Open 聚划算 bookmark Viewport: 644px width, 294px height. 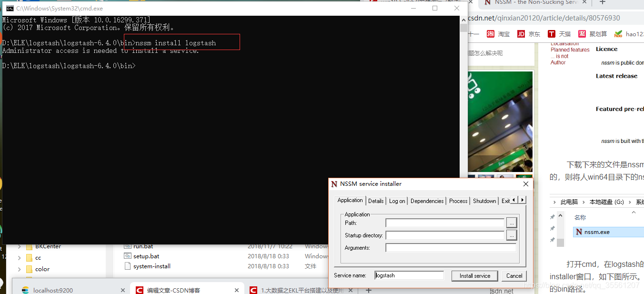click(593, 34)
